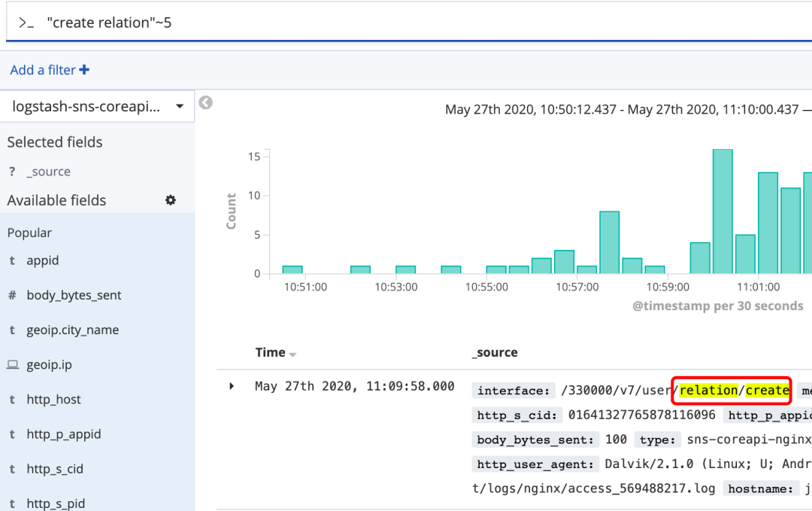Sort by the Time column arrow
This screenshot has height=511, width=812.
point(292,354)
